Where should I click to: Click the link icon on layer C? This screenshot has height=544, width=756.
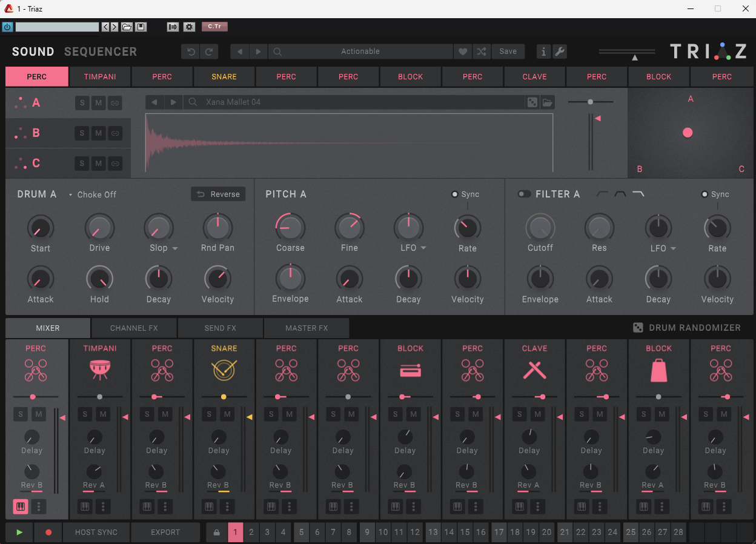pos(115,164)
